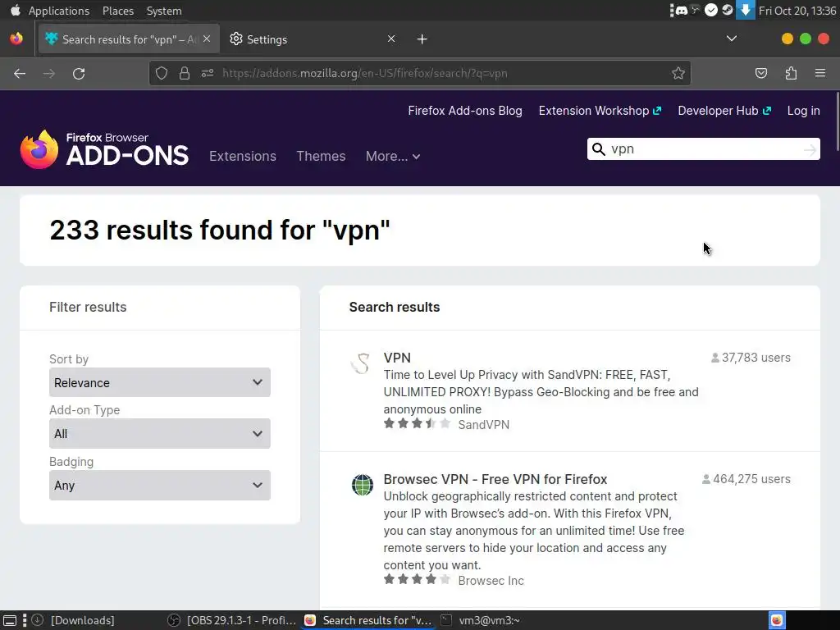The width and height of the screenshot is (840, 630).
Task: Close the Settings tab
Action: pyautogui.click(x=391, y=39)
